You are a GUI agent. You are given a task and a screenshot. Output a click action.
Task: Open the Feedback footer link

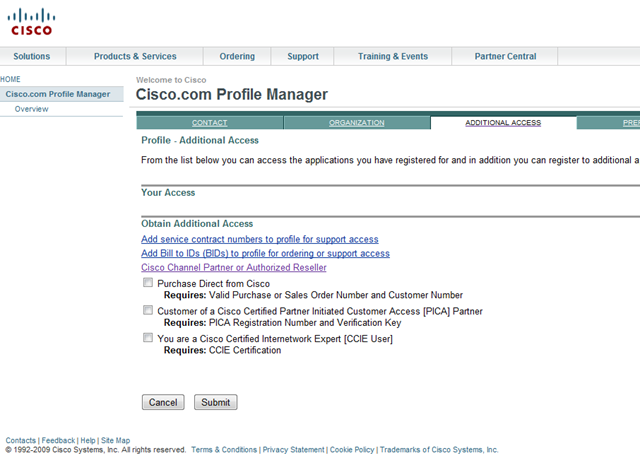point(58,440)
